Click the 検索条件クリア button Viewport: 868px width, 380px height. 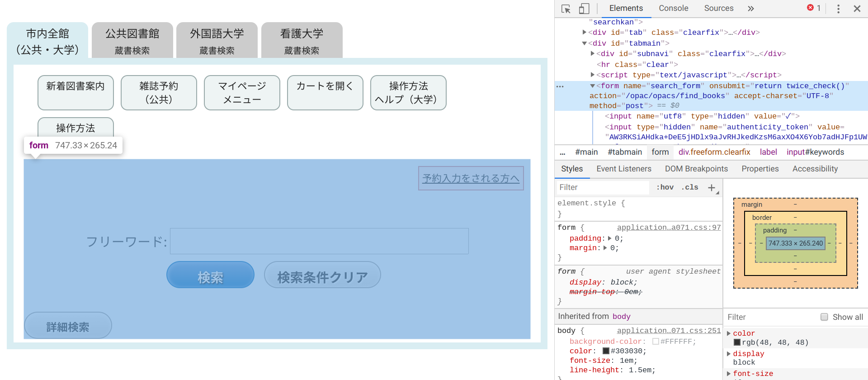(x=322, y=275)
